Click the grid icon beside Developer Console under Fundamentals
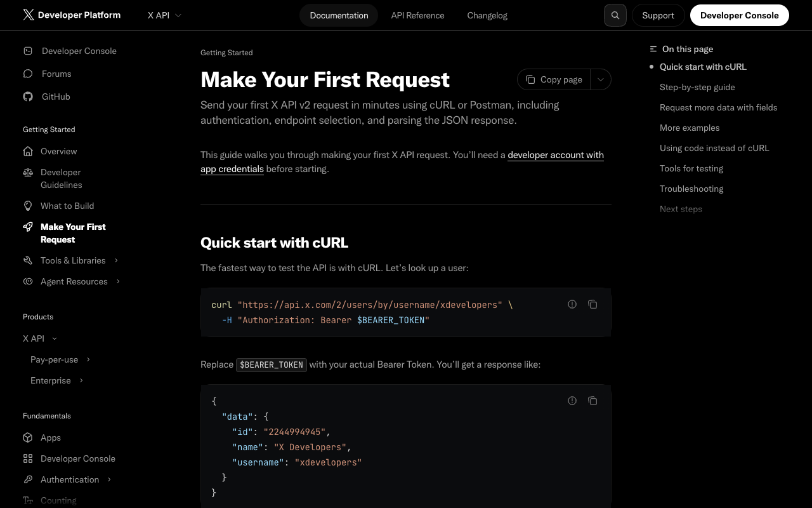This screenshot has height=508, width=812. [x=28, y=458]
